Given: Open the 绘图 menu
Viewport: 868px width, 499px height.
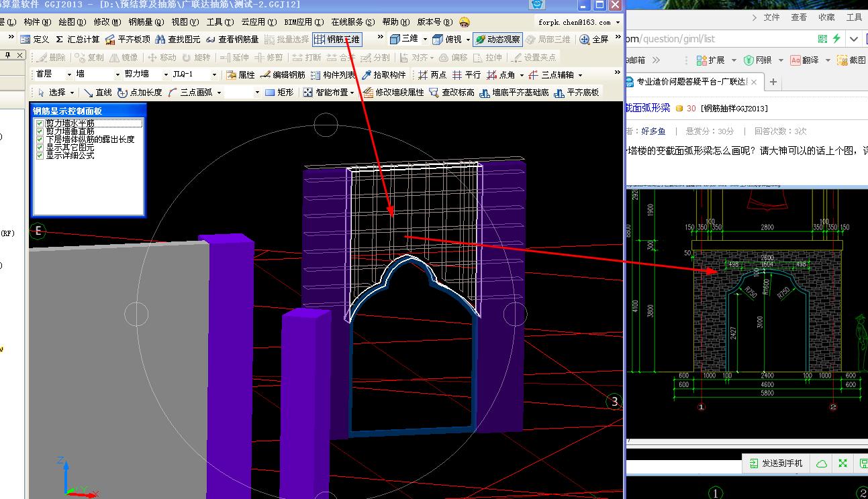Looking at the screenshot, I should click(72, 22).
